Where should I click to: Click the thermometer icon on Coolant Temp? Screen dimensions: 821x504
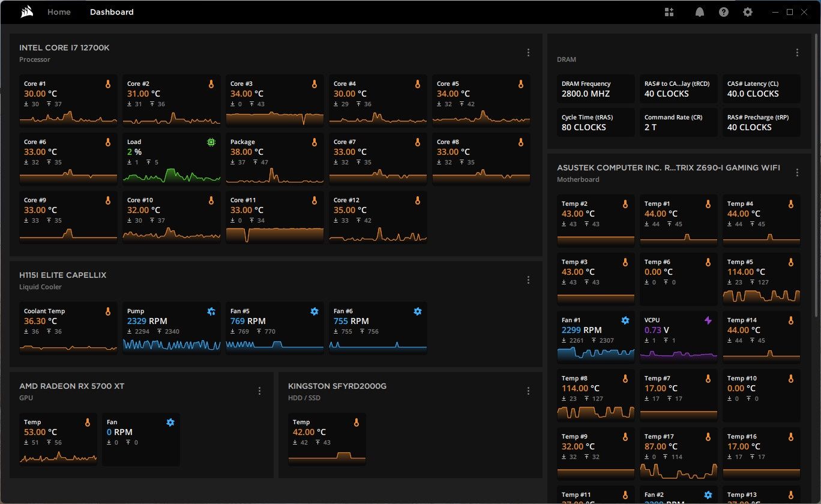108,312
